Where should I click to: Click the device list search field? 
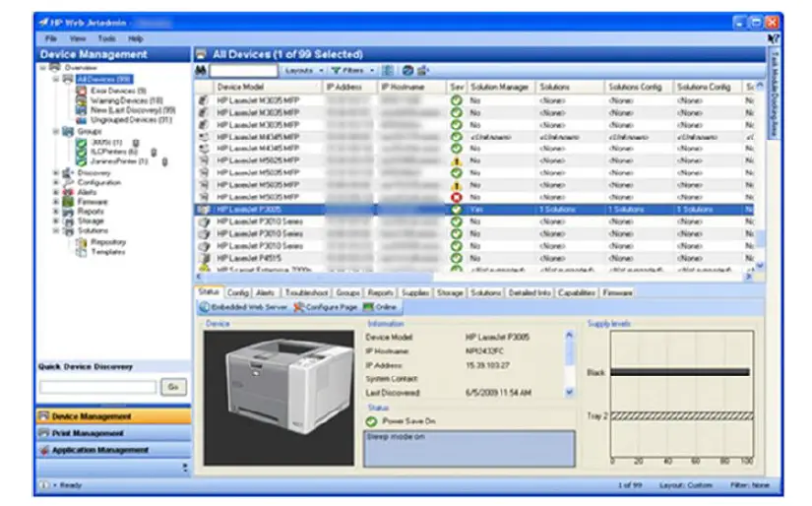[x=244, y=70]
